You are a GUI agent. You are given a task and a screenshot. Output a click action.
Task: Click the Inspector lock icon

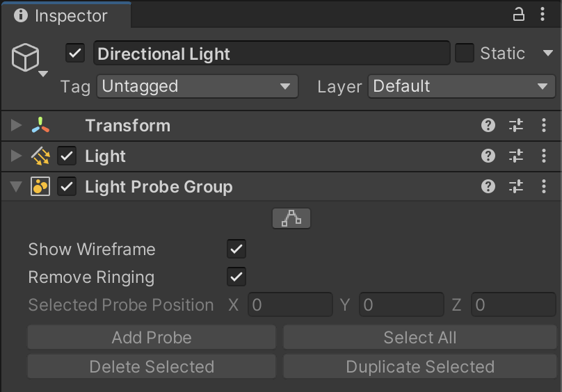[519, 15]
